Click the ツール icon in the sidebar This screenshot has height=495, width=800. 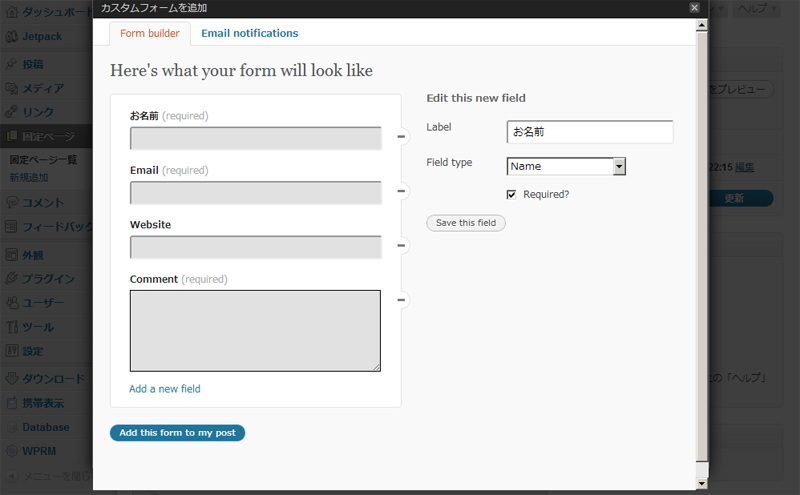coord(11,327)
